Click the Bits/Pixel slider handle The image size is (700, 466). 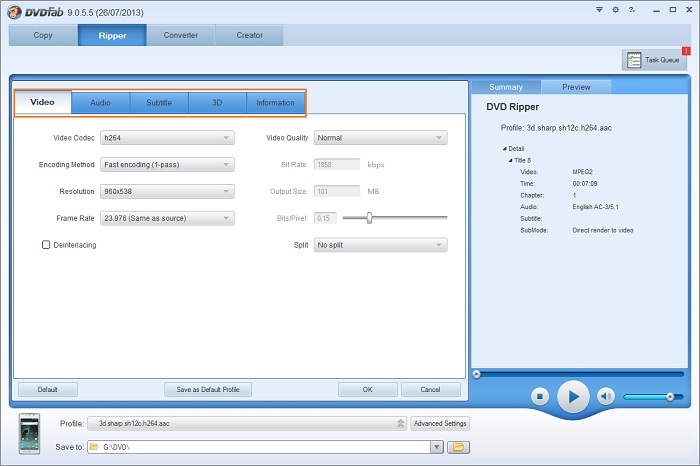pos(370,218)
